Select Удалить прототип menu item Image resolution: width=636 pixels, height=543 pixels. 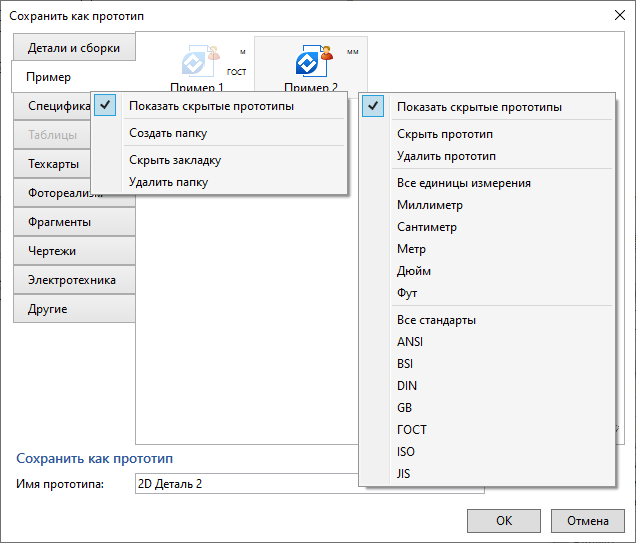point(446,156)
